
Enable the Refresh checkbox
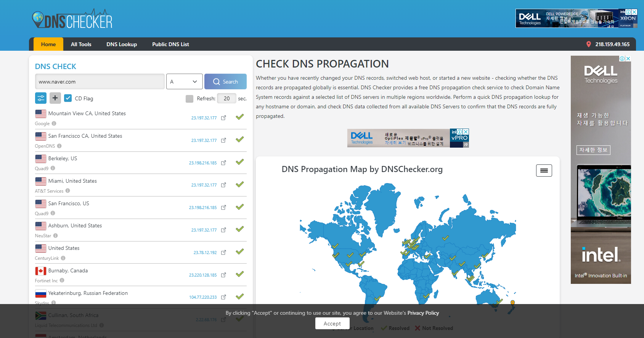point(190,99)
